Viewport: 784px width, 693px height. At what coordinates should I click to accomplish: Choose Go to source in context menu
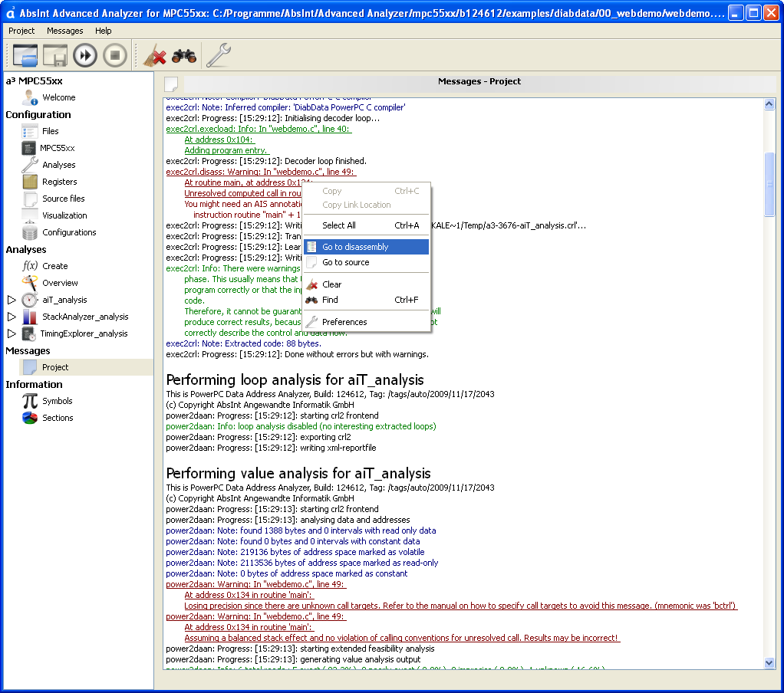tap(366, 262)
